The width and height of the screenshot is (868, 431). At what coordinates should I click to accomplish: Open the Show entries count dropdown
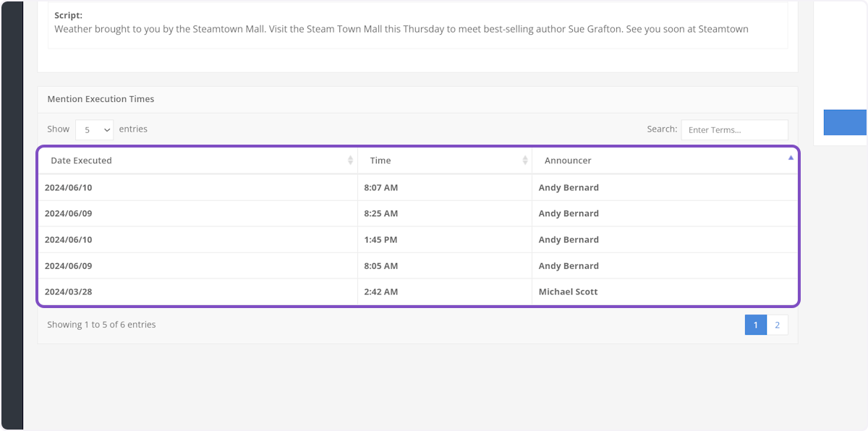coord(94,130)
